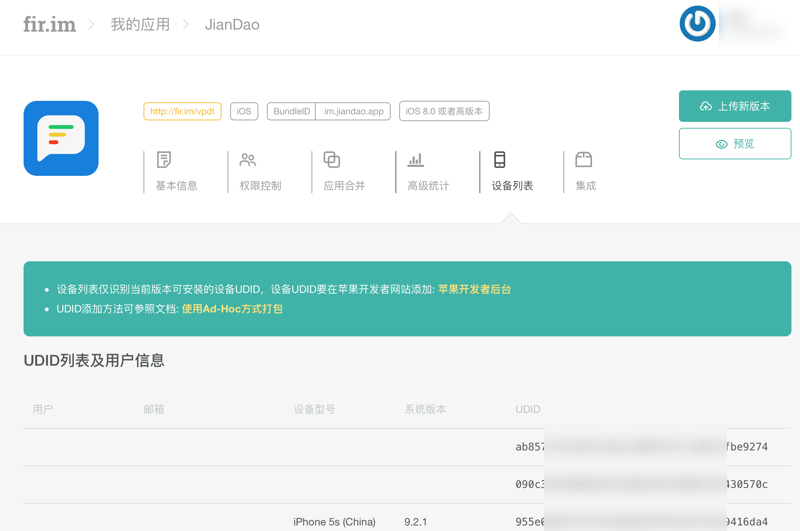Click the iPhone 5s (China) device cell
This screenshot has width=800, height=531.
tap(334, 522)
